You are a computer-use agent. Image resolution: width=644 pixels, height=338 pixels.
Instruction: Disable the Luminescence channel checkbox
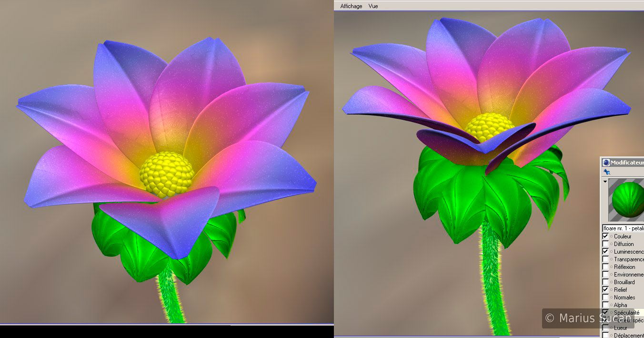pyautogui.click(x=605, y=251)
